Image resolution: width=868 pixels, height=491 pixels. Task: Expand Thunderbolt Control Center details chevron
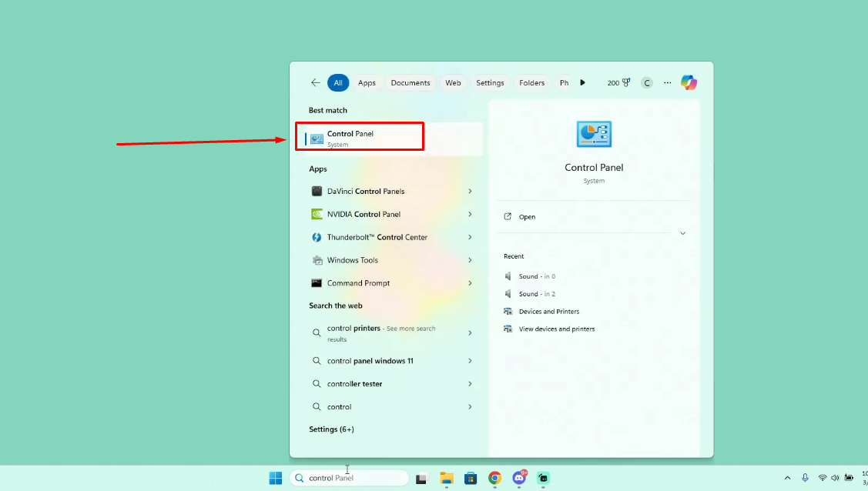pos(470,237)
